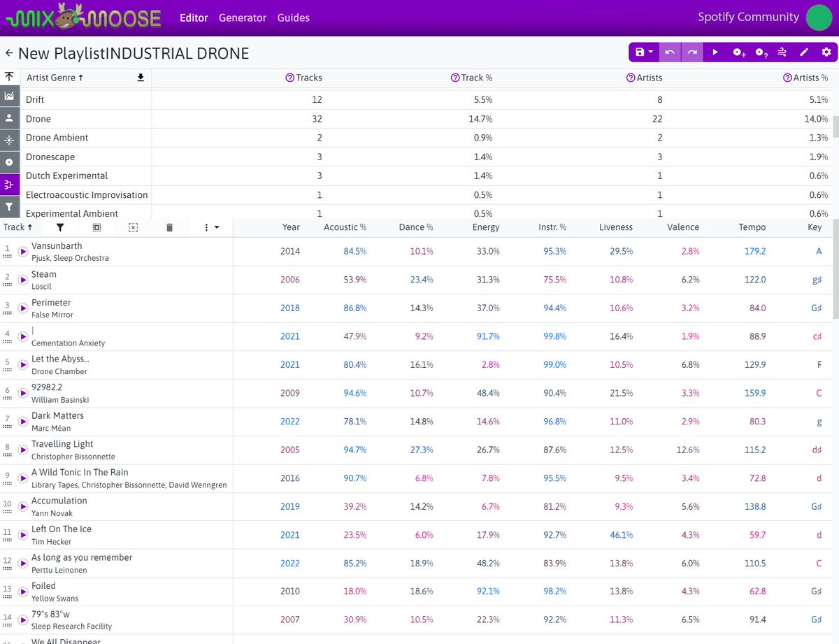Select the sunburst icon in the side panel
The height and width of the screenshot is (644, 839).
(9, 140)
